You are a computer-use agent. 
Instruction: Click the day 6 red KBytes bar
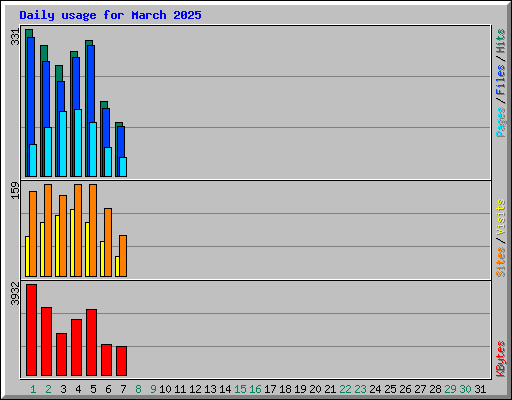click(106, 360)
